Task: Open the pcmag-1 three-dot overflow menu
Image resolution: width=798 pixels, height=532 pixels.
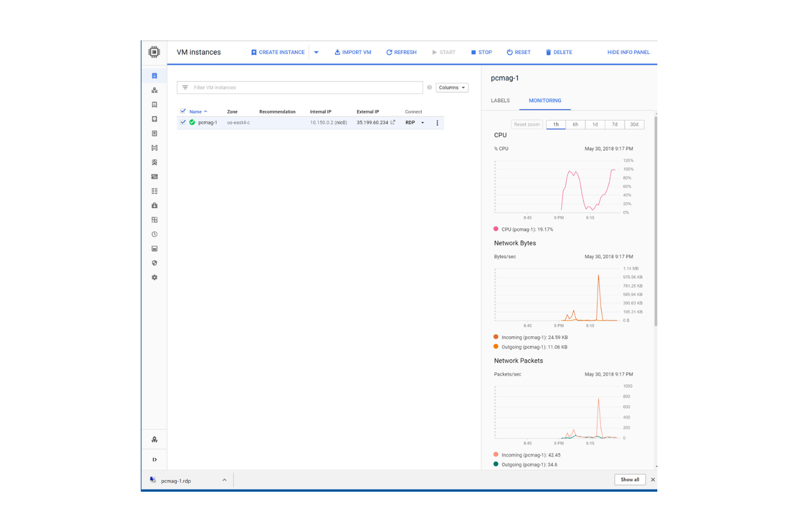Action: [x=437, y=122]
